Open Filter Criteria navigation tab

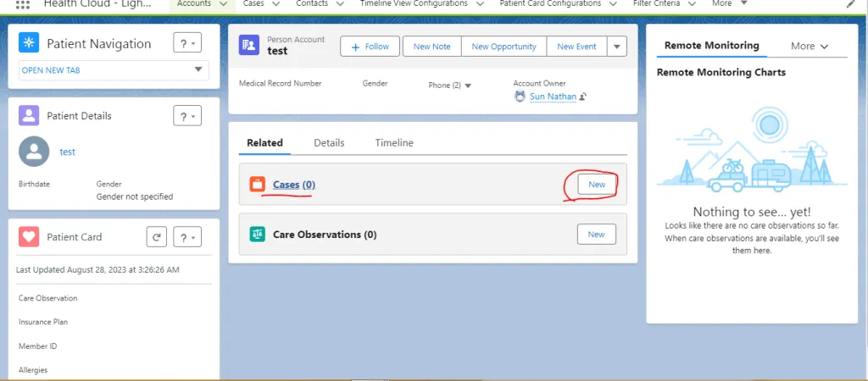click(x=657, y=3)
